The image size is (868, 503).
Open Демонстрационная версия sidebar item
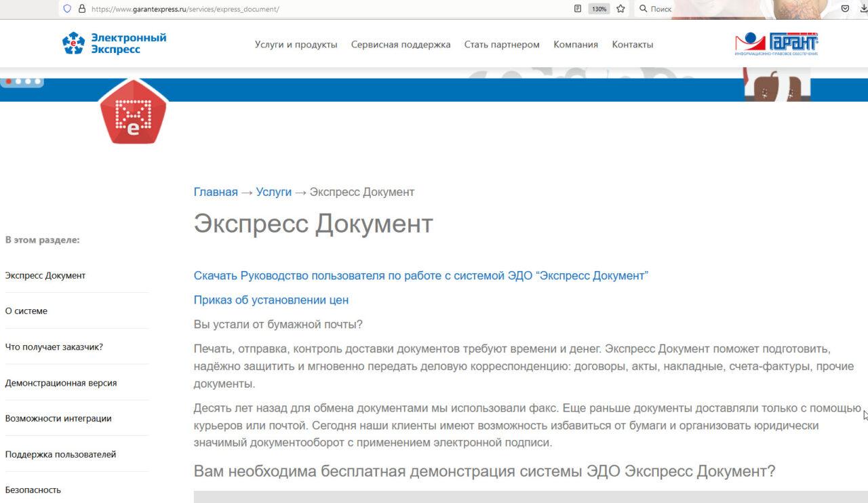pyautogui.click(x=61, y=382)
